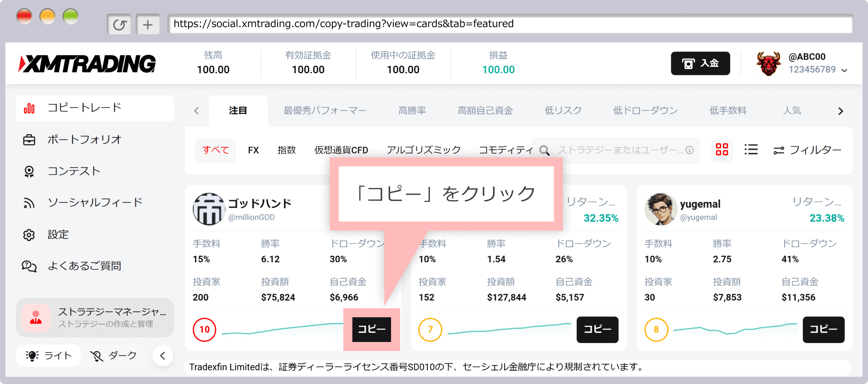Viewport: 868px width, 384px height.
Task: Open the Portfolio briefcase icon
Action: [29, 140]
